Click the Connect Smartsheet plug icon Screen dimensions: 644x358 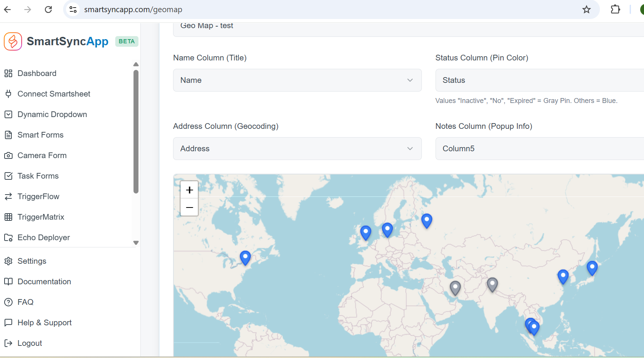[8, 94]
